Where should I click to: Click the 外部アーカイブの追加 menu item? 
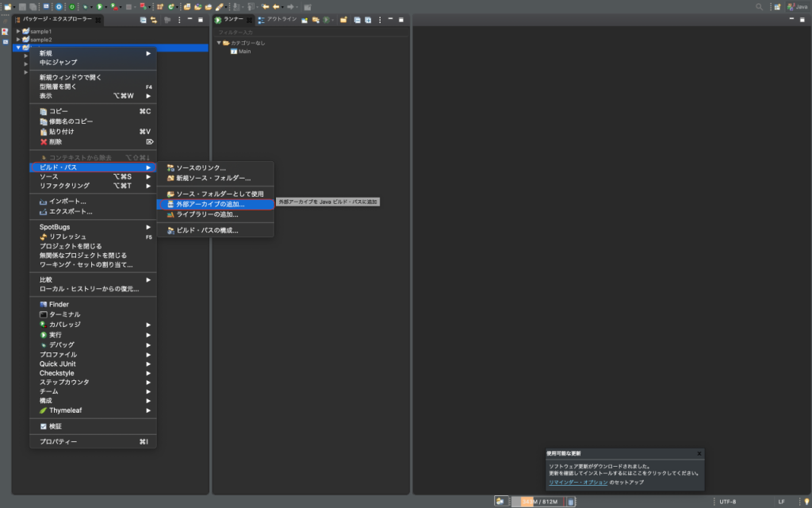tap(210, 204)
